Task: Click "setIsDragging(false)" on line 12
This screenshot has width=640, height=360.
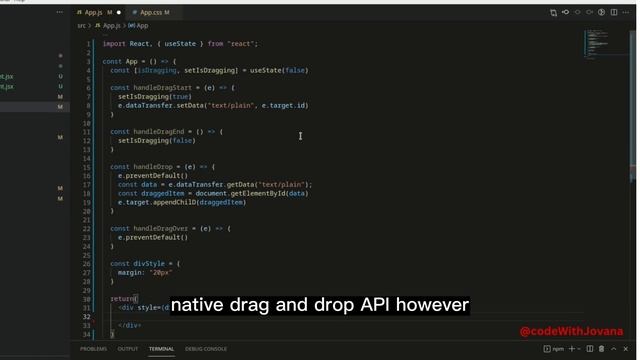Action: coord(157,140)
